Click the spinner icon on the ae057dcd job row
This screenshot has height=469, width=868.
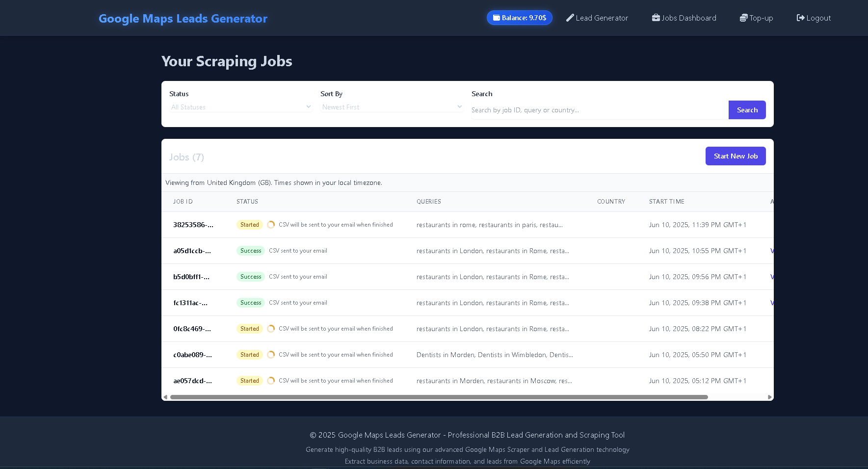click(271, 380)
